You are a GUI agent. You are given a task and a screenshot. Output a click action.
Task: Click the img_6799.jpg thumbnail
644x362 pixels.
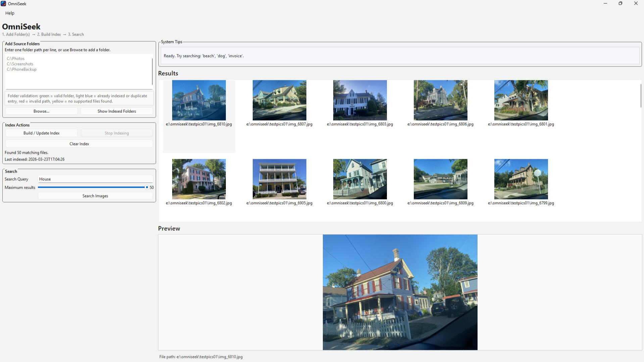[x=521, y=179]
